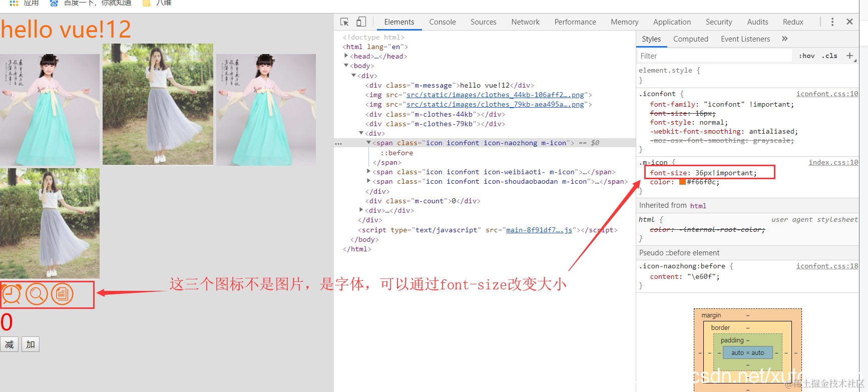This screenshot has height=392, width=868.
Task: Go to the Performance tab
Action: pos(575,22)
